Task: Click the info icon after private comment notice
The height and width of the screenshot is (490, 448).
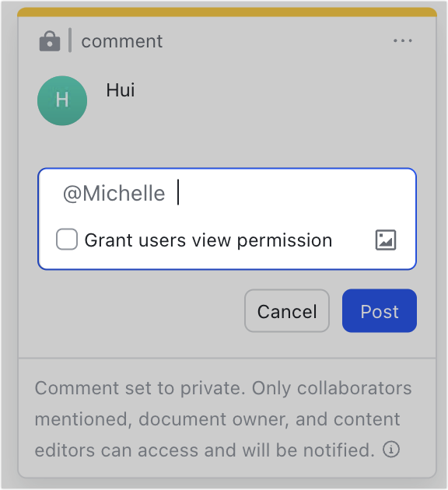Action: pos(391,450)
